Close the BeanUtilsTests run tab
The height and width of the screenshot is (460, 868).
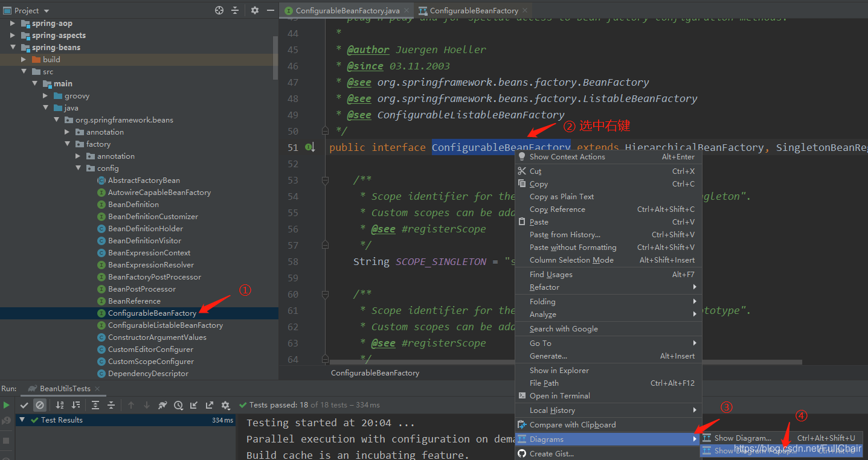[x=96, y=389]
